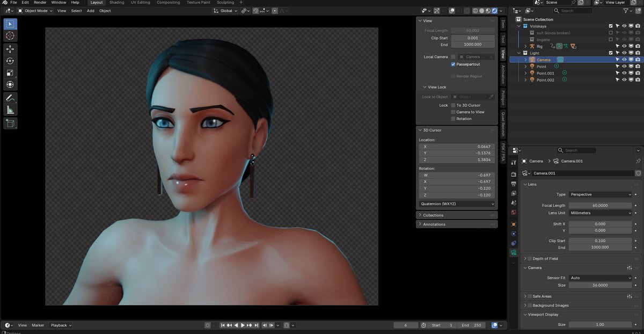The width and height of the screenshot is (644, 334).
Task: Open the Render menu
Action: click(x=40, y=3)
